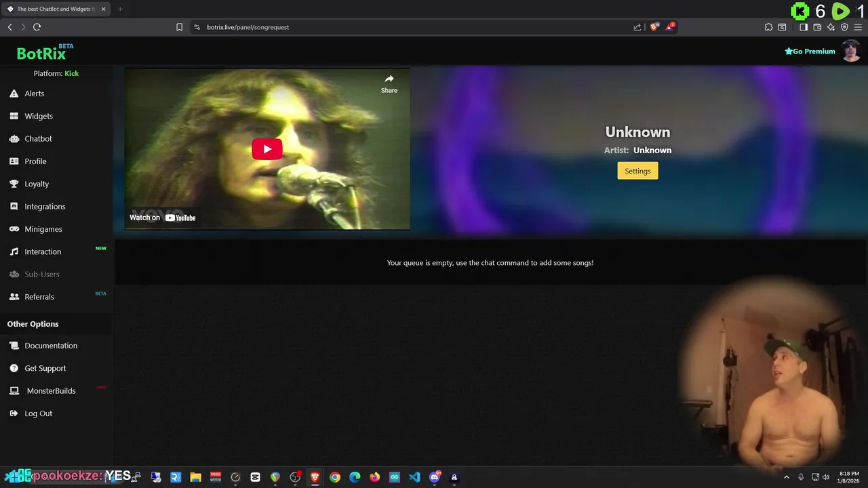Click the site info icon beside the URL

click(197, 27)
